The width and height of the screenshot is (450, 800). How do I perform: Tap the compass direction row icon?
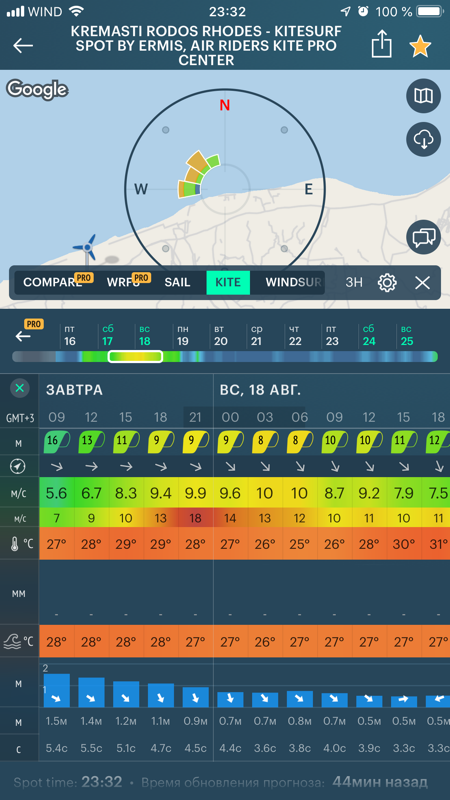[x=19, y=466]
